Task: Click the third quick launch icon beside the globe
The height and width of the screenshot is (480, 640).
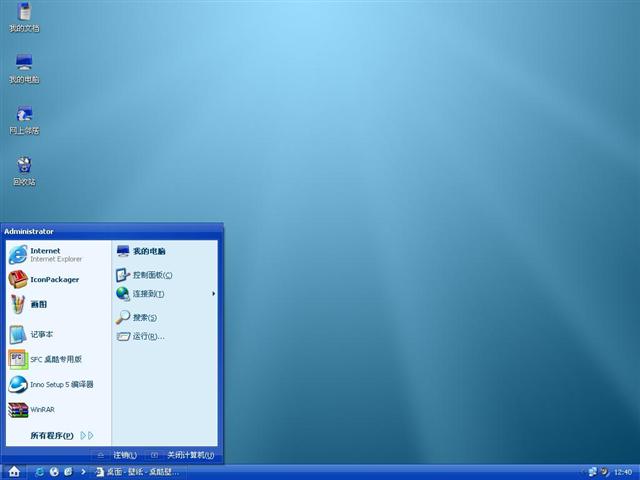Action: coord(68,472)
